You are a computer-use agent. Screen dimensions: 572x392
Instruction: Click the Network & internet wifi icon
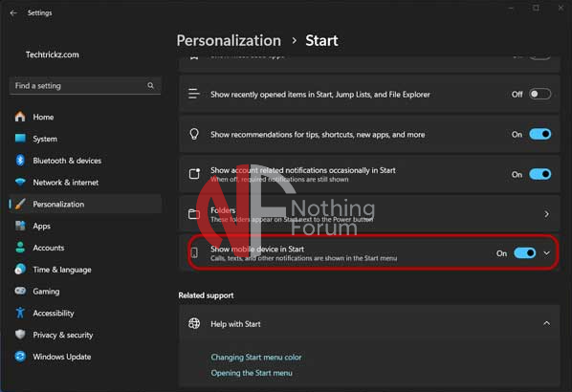point(20,182)
